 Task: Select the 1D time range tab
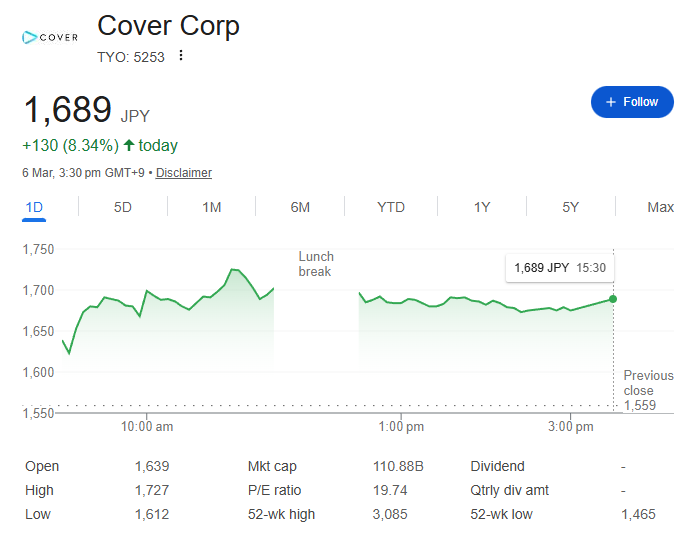coord(34,207)
